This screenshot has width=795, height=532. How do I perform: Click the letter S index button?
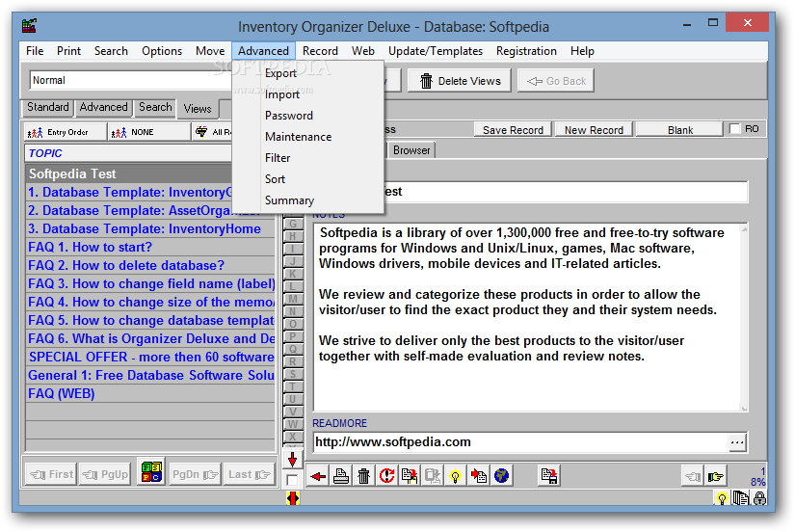293,374
